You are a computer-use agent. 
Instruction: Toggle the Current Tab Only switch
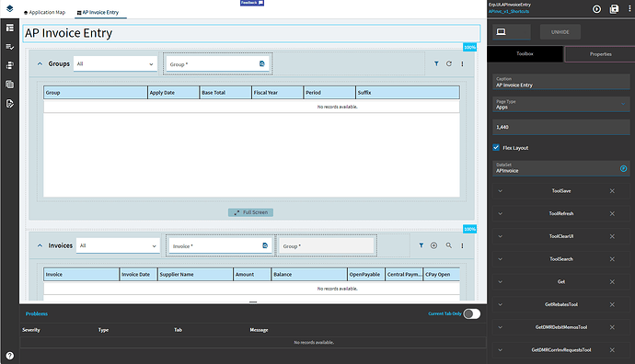pyautogui.click(x=472, y=313)
